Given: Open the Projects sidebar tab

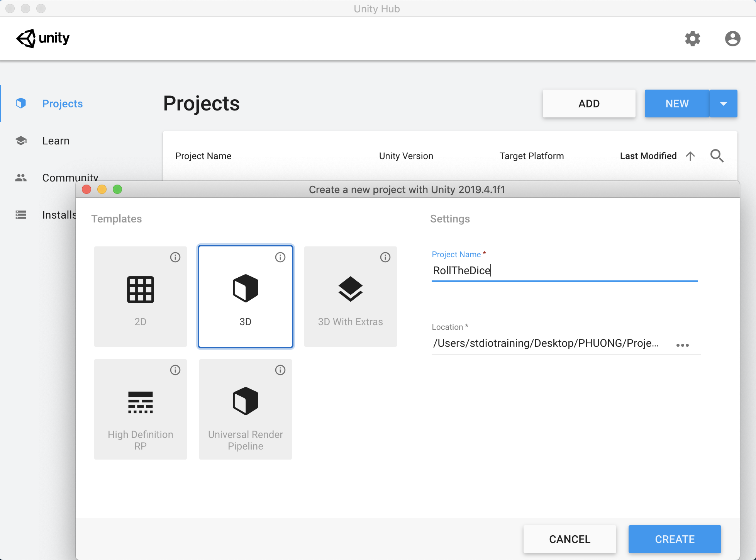Looking at the screenshot, I should tap(63, 104).
